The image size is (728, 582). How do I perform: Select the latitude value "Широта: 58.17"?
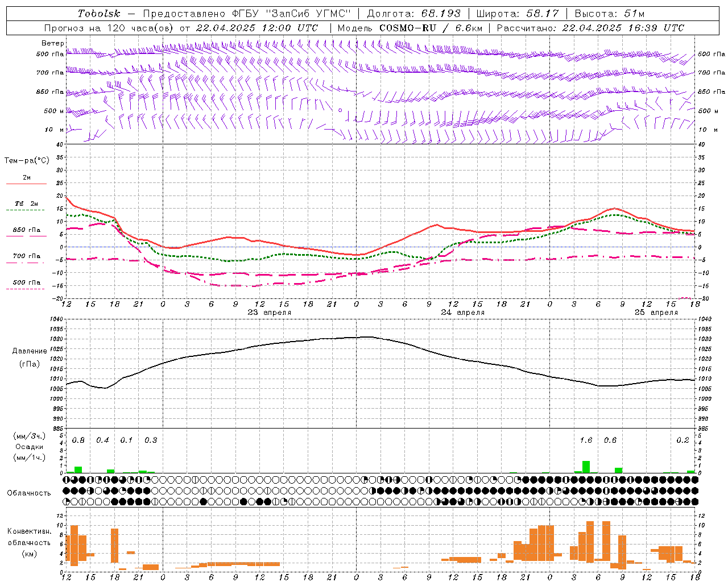[x=517, y=14]
